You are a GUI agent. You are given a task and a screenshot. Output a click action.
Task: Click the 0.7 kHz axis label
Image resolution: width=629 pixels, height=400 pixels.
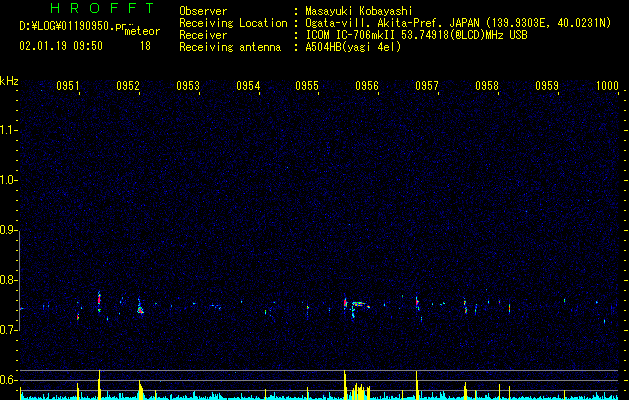(8, 330)
